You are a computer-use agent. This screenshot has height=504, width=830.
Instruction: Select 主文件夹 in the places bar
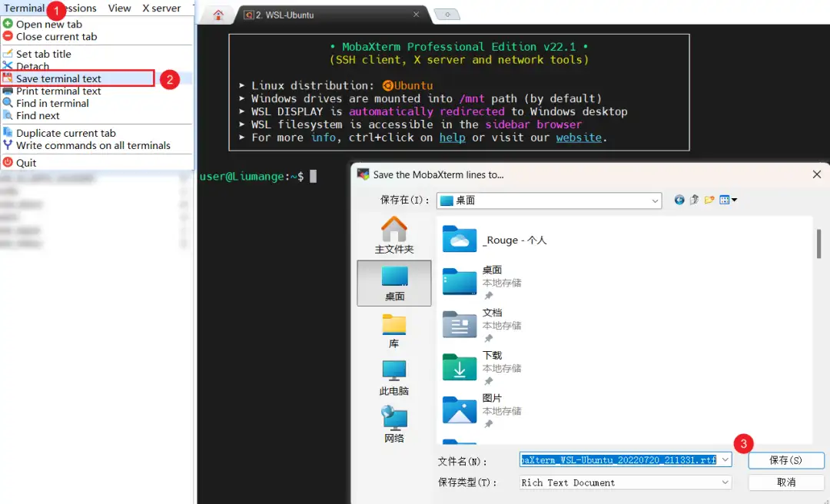(x=393, y=236)
